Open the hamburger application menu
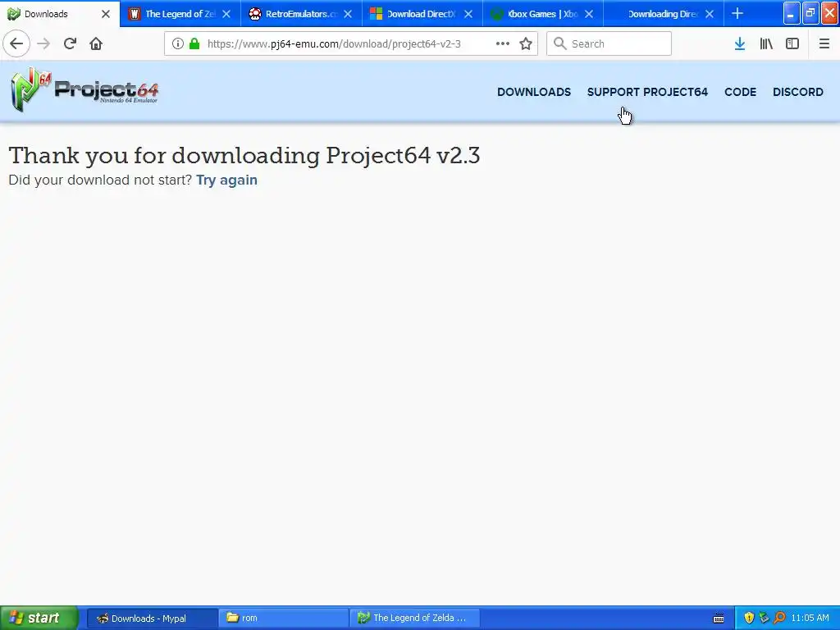The height and width of the screenshot is (630, 840). (x=824, y=43)
